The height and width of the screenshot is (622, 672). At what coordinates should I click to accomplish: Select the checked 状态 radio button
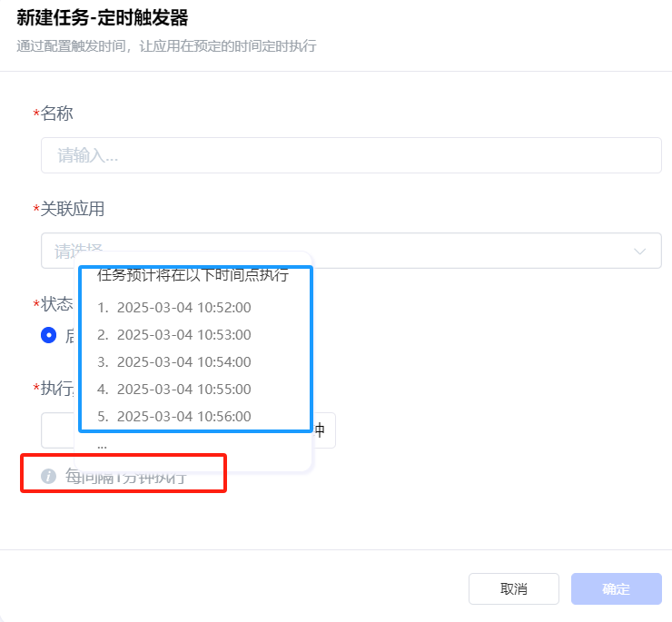click(49, 335)
